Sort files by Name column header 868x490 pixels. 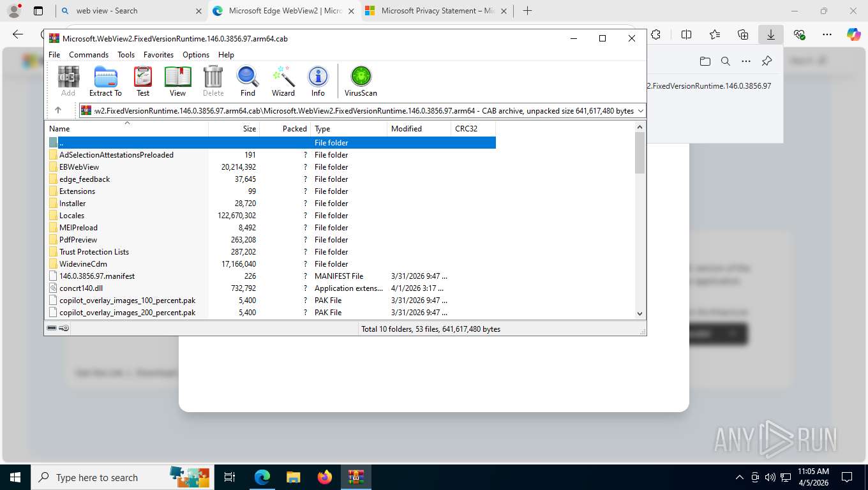tap(126, 128)
